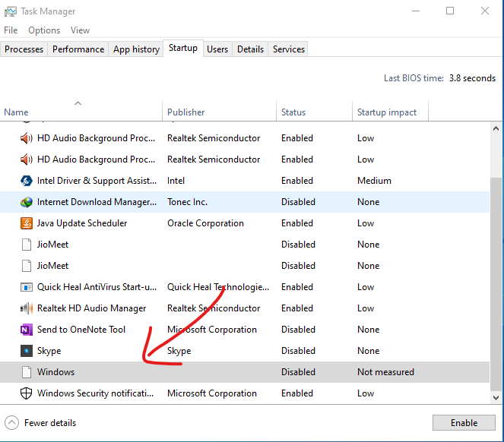This screenshot has height=442, width=504.
Task: Click the Task Manager title bar icon
Action: coord(11,11)
